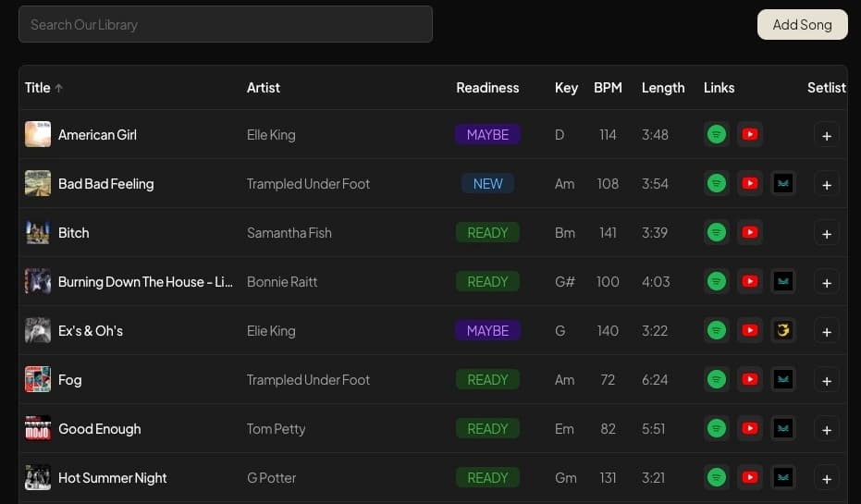Open Spotify link for Bad Bad Feeling
861x504 pixels.
716,183
